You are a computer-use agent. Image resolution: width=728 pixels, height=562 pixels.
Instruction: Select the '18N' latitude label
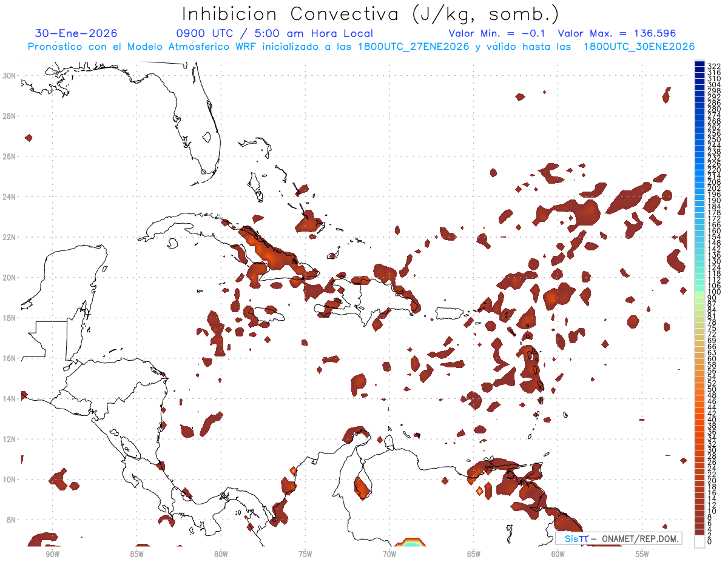pos(10,318)
